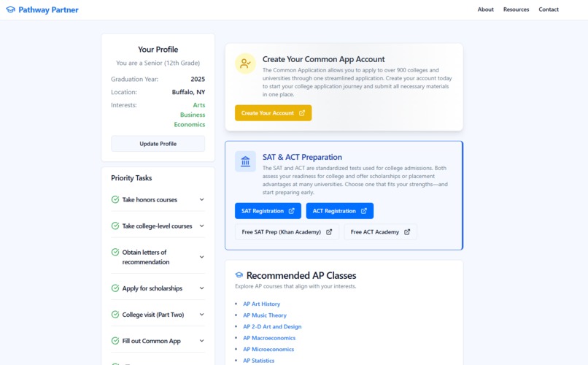
Task: Click the SAT & ACT institution building icon
Action: (245, 161)
